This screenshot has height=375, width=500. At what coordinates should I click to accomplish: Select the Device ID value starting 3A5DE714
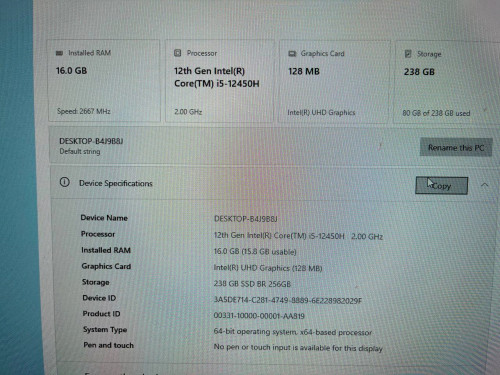(x=288, y=300)
